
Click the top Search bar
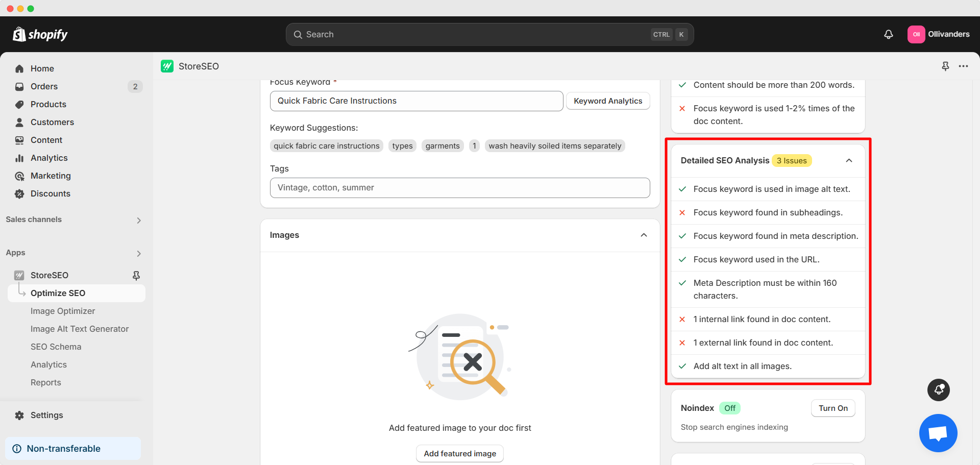click(490, 35)
